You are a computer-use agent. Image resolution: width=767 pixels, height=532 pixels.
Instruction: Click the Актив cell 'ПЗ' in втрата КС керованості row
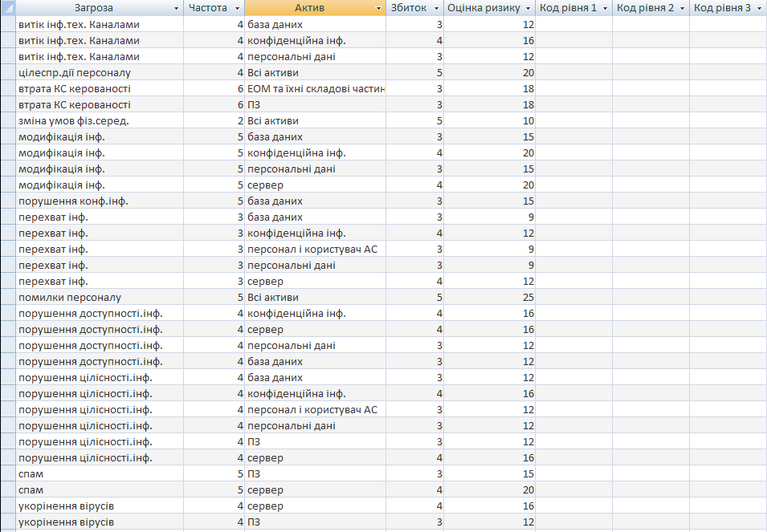coord(315,105)
